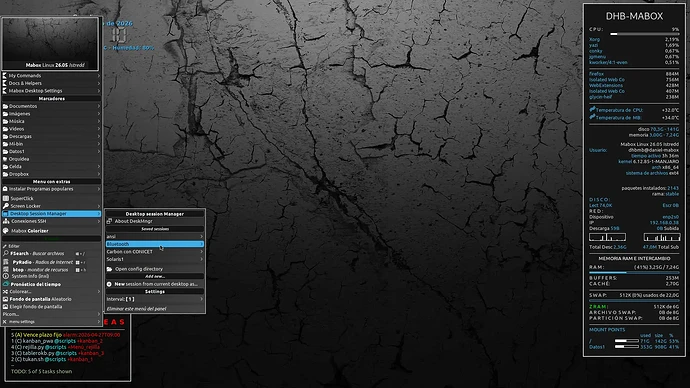Screen dimensions: 690x388
Task: Click the Descargas folder icon
Action: click(5, 136)
